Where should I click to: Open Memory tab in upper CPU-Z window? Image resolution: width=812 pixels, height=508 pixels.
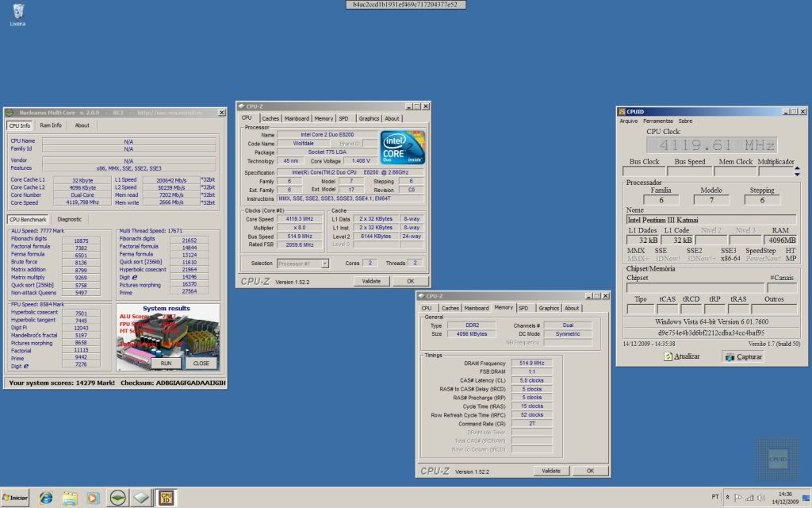tap(324, 119)
